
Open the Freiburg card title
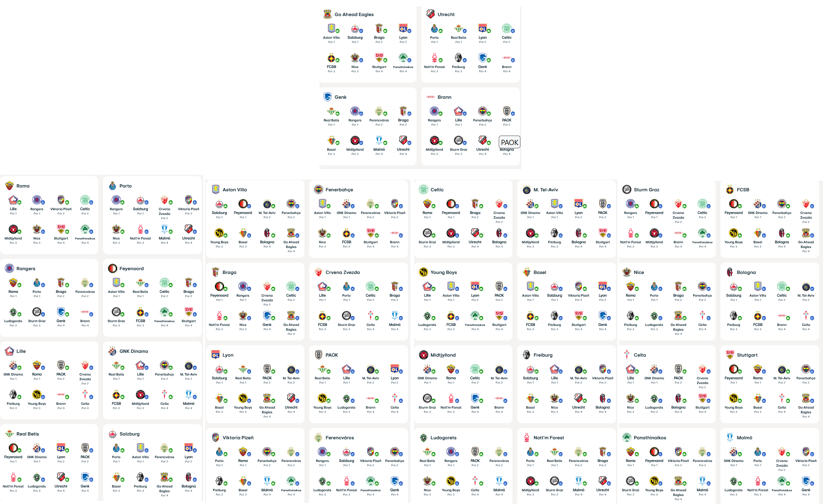point(543,355)
